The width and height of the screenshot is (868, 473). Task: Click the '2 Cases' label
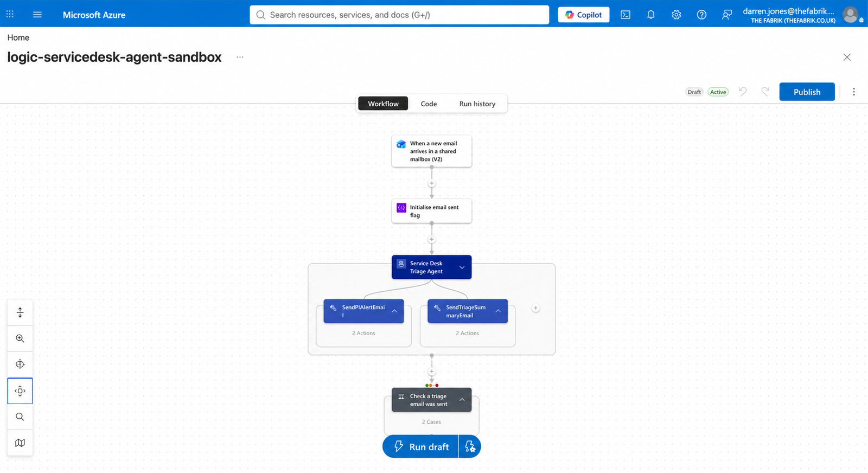pos(432,421)
